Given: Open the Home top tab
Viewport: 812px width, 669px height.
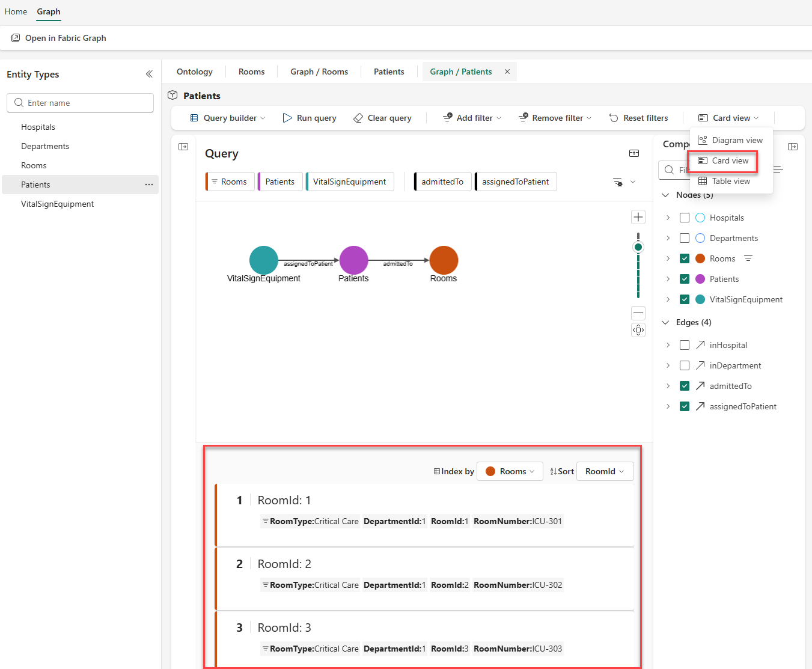Looking at the screenshot, I should 16,11.
